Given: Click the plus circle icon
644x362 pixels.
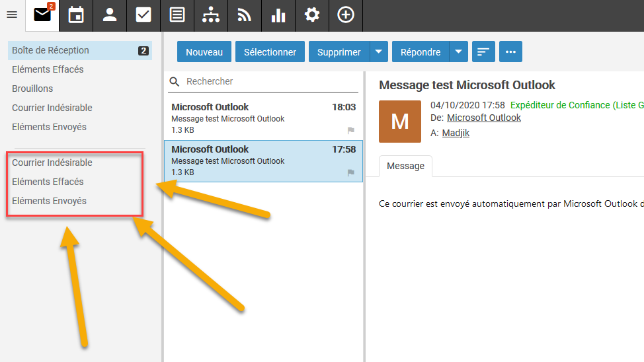Looking at the screenshot, I should (346, 15).
